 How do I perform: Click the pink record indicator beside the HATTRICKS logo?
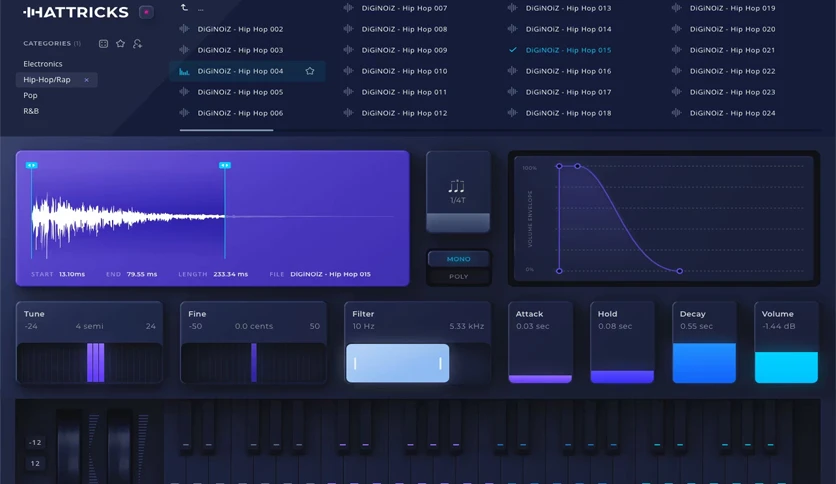(x=146, y=12)
